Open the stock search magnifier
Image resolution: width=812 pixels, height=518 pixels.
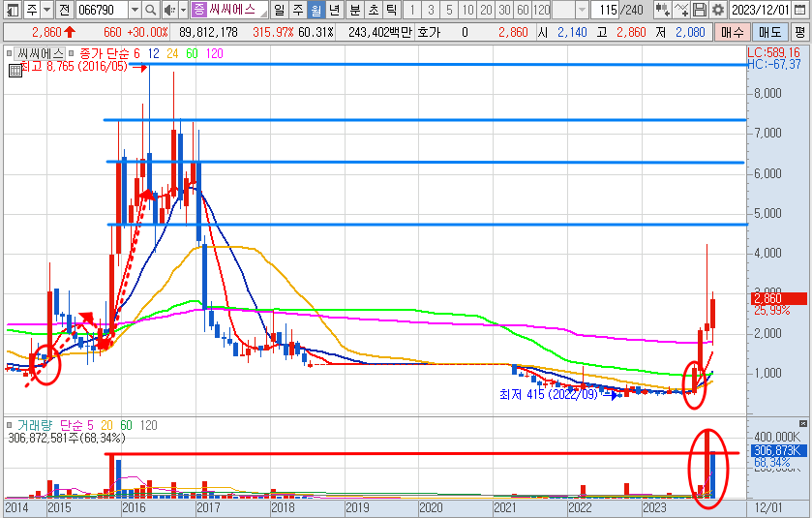tap(150, 10)
